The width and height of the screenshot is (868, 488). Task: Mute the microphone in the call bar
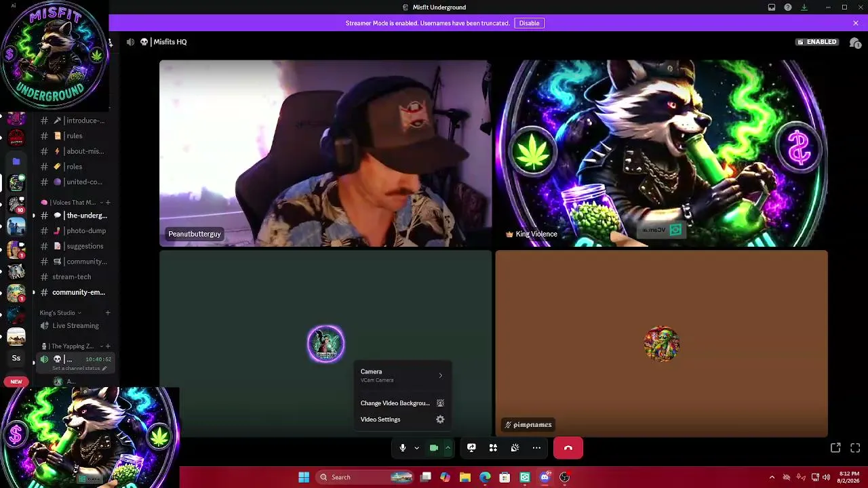pyautogui.click(x=402, y=448)
